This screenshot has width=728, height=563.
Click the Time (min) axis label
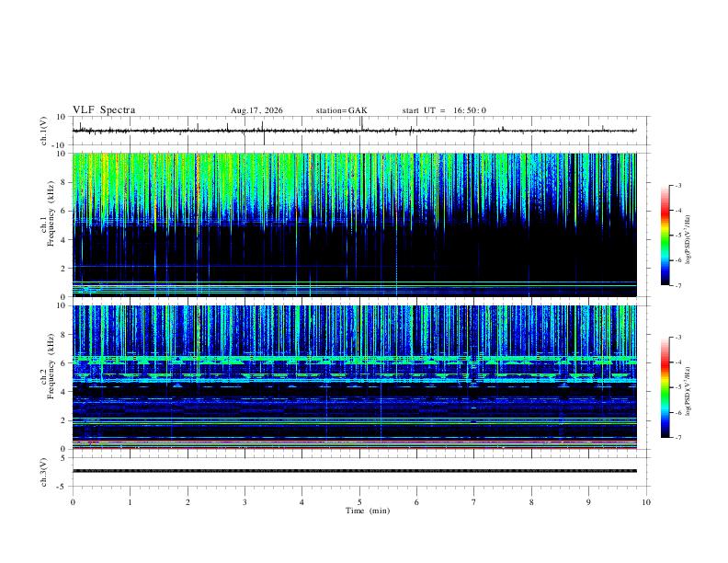(368, 511)
